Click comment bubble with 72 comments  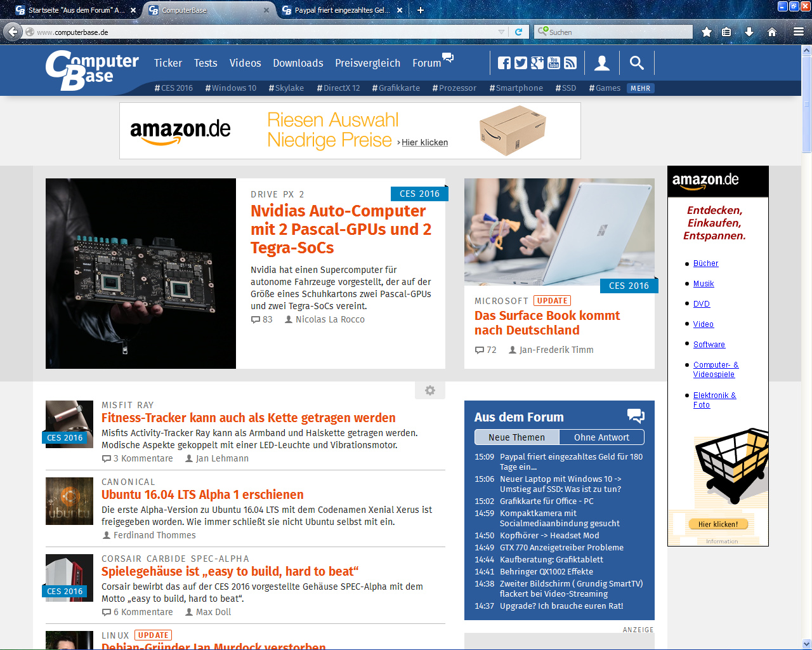coord(480,350)
